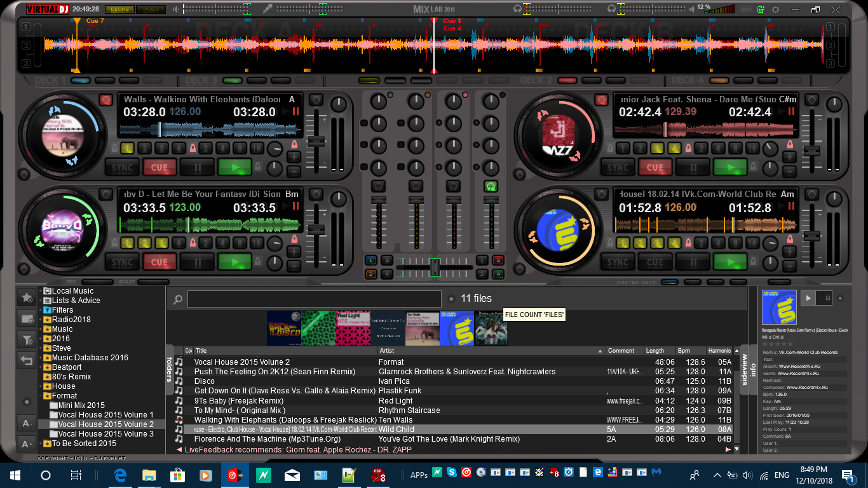Viewport: 868px width, 488px height.
Task: Select track 9Ts Baby (Freejak Remix)
Action: point(455,401)
